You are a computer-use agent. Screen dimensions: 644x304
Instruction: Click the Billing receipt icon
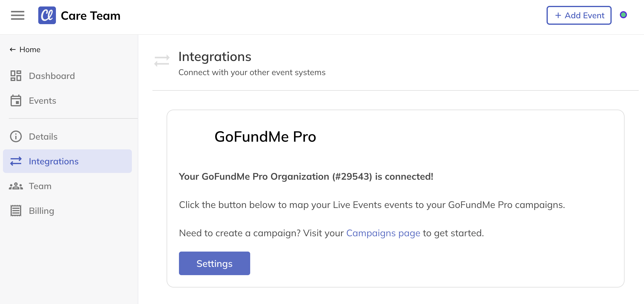point(16,211)
